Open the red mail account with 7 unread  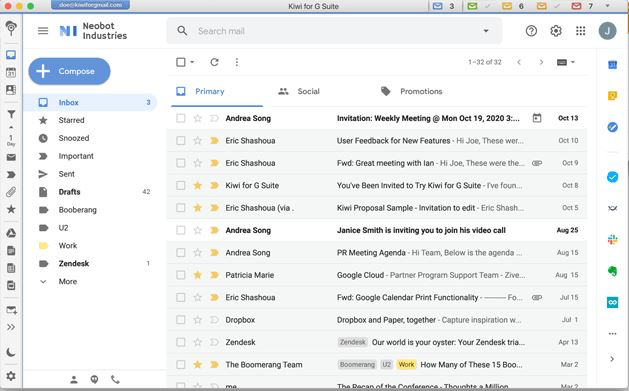pyautogui.click(x=576, y=6)
